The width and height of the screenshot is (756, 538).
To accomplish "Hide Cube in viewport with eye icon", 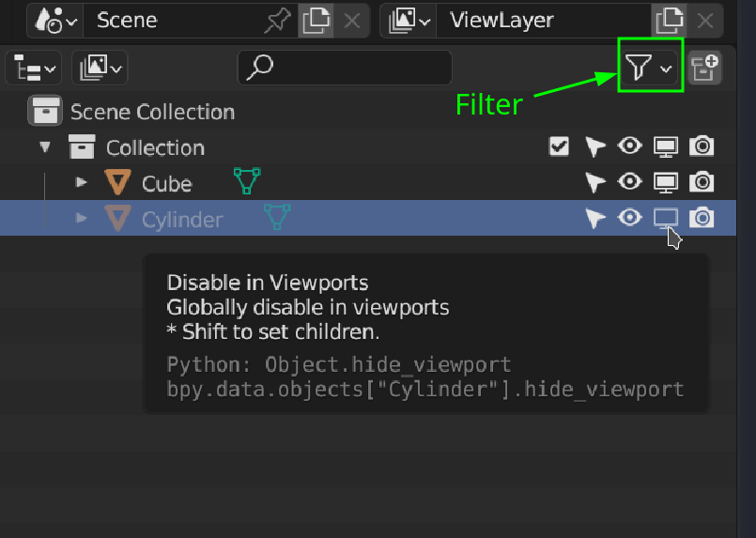I will pos(629,182).
